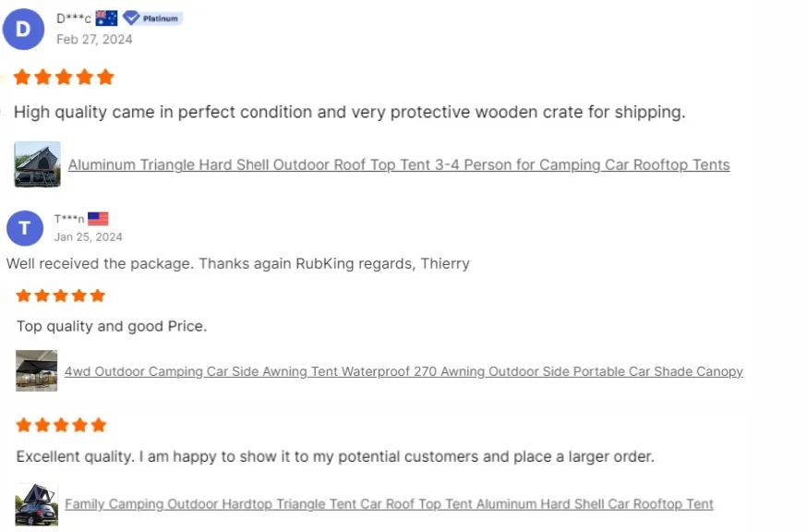Click the Jan 25, 2024 review date
This screenshot has width=807, height=532.
tap(89, 236)
